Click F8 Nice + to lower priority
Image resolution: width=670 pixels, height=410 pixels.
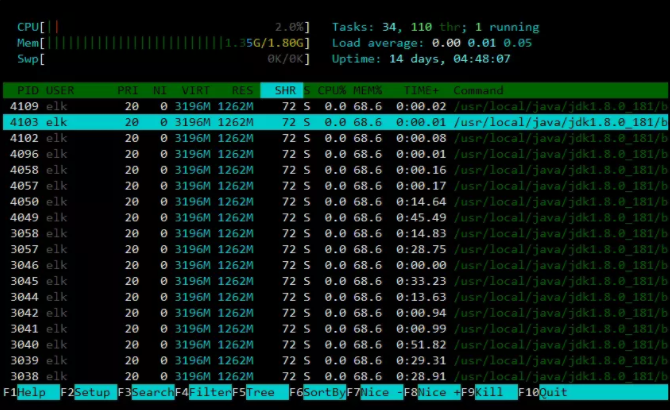pyautogui.click(x=432, y=392)
